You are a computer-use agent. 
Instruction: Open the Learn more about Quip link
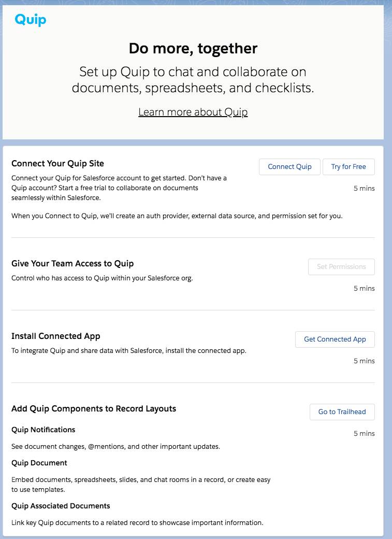(193, 112)
